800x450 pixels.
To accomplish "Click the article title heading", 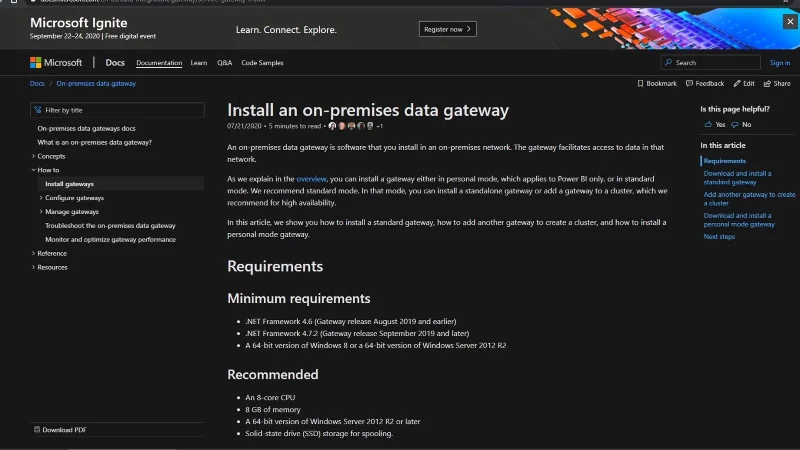I will pos(368,110).
